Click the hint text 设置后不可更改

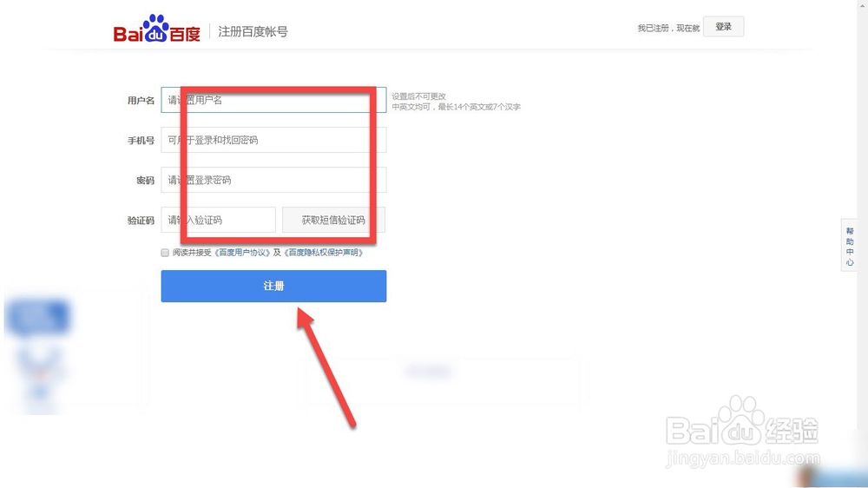tap(419, 96)
